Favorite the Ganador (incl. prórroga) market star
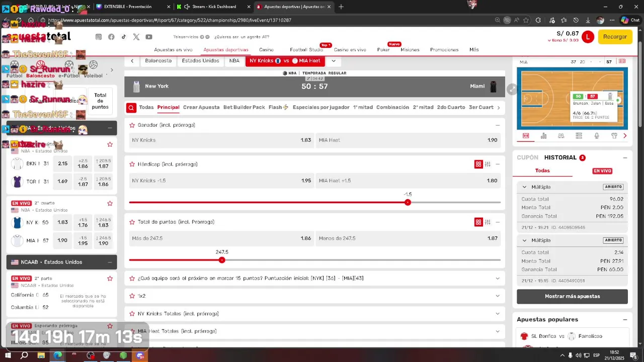644x362 pixels. [132, 125]
